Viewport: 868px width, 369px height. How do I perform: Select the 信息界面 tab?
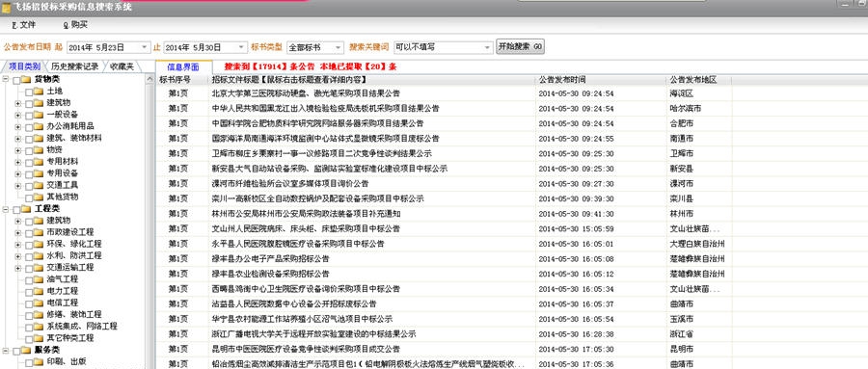point(183,66)
